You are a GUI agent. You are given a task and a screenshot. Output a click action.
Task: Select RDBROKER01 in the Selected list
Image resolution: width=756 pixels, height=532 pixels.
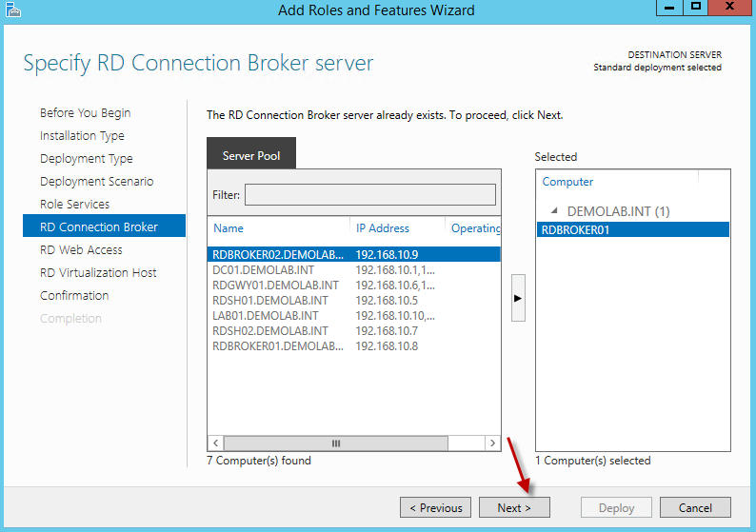click(575, 229)
